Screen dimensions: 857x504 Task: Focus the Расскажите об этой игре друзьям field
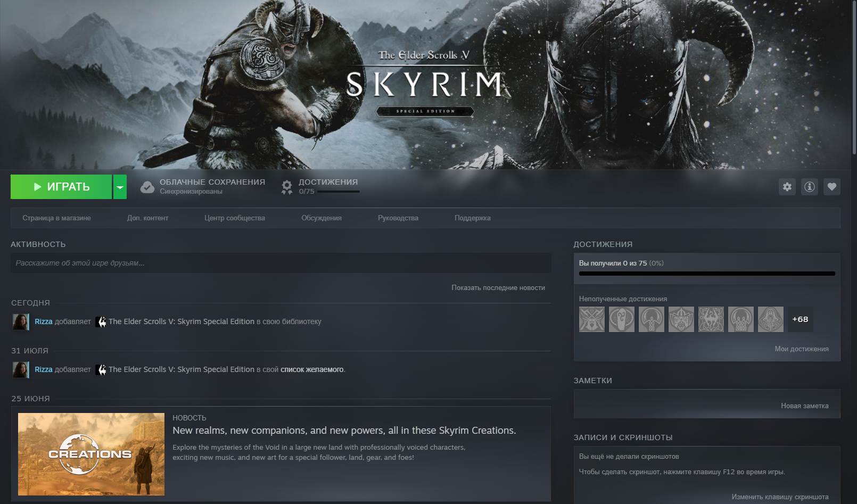coord(281,263)
